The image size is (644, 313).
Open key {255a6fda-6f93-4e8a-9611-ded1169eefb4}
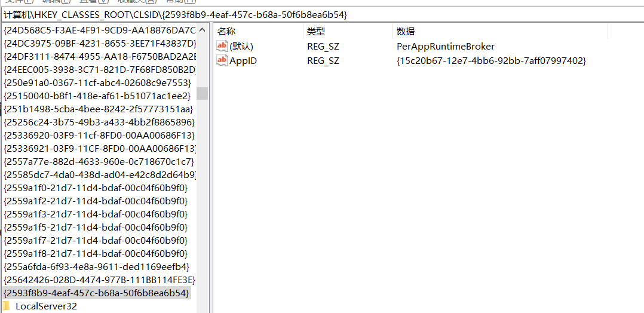click(96, 267)
